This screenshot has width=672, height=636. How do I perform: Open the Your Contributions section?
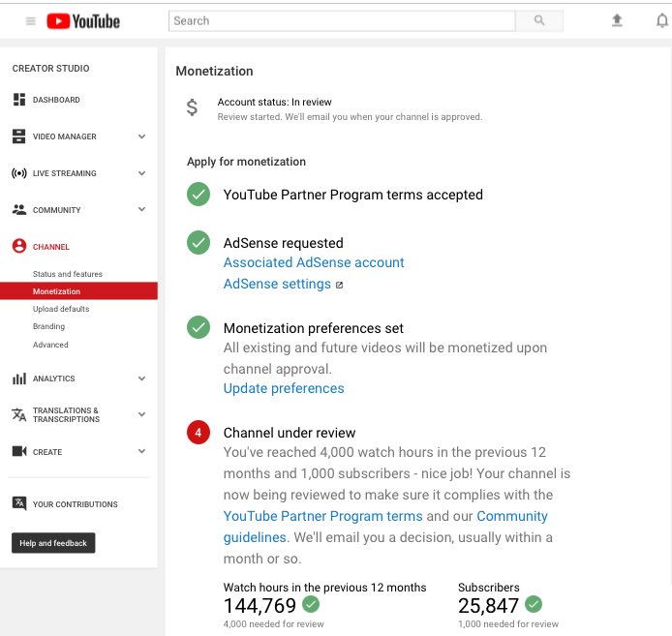[x=75, y=504]
